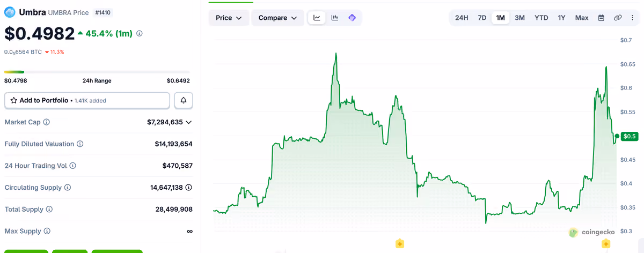Open Max Supply info icon

47,231
